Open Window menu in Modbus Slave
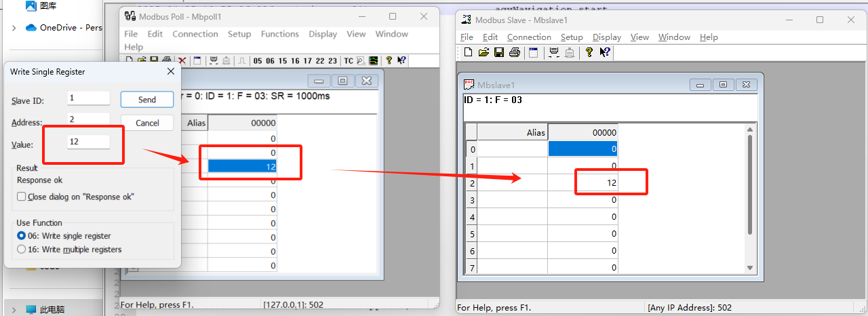The width and height of the screenshot is (868, 316). (x=674, y=37)
